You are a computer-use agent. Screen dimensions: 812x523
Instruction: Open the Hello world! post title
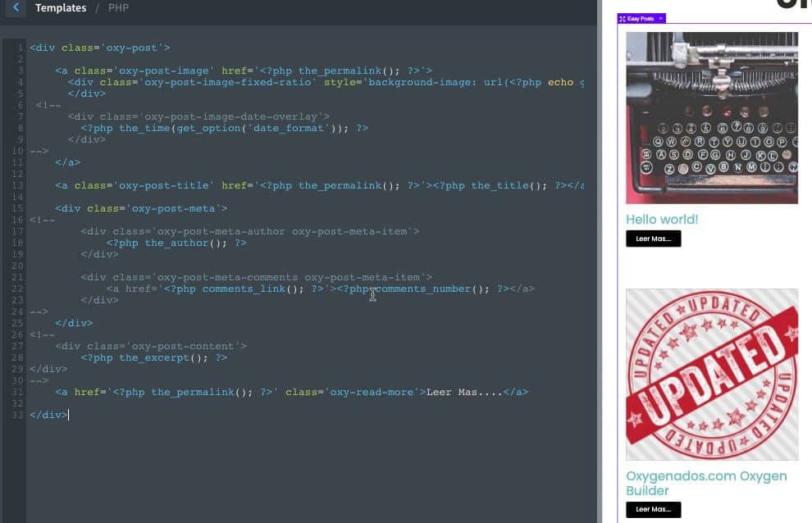[662, 219]
